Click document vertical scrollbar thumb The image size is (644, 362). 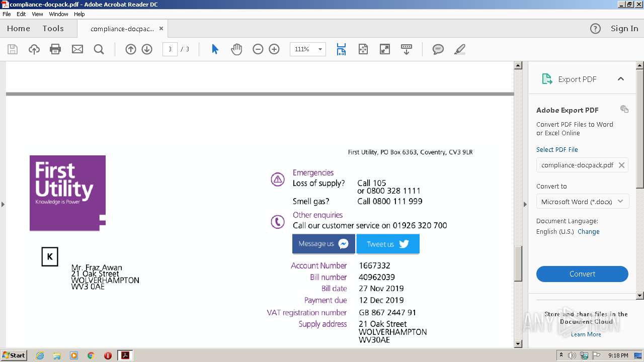[518, 263]
